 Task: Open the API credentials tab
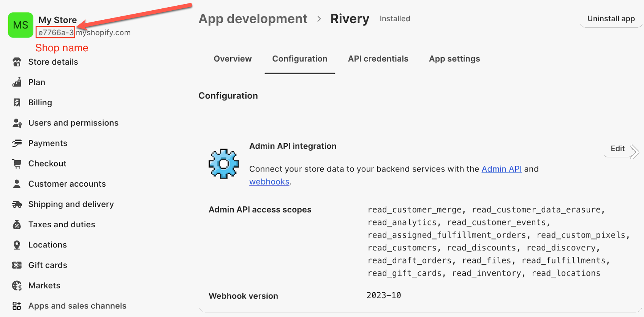(x=378, y=59)
